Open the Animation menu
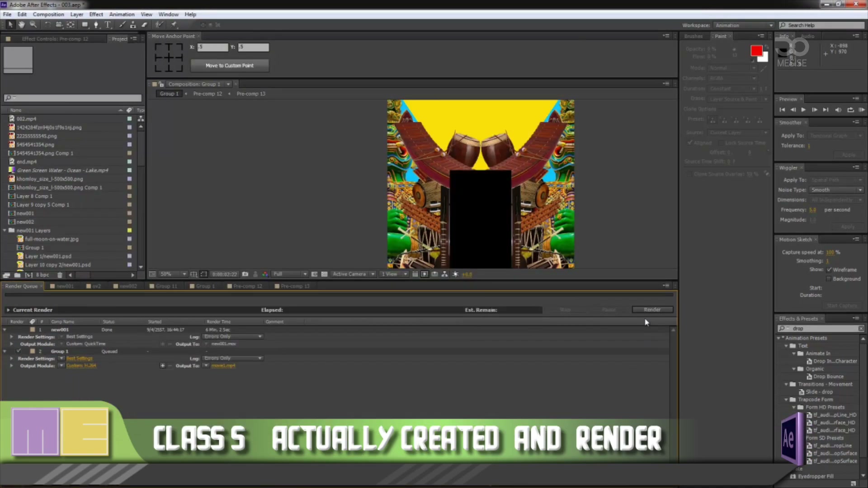The width and height of the screenshot is (868, 488). pyautogui.click(x=122, y=14)
